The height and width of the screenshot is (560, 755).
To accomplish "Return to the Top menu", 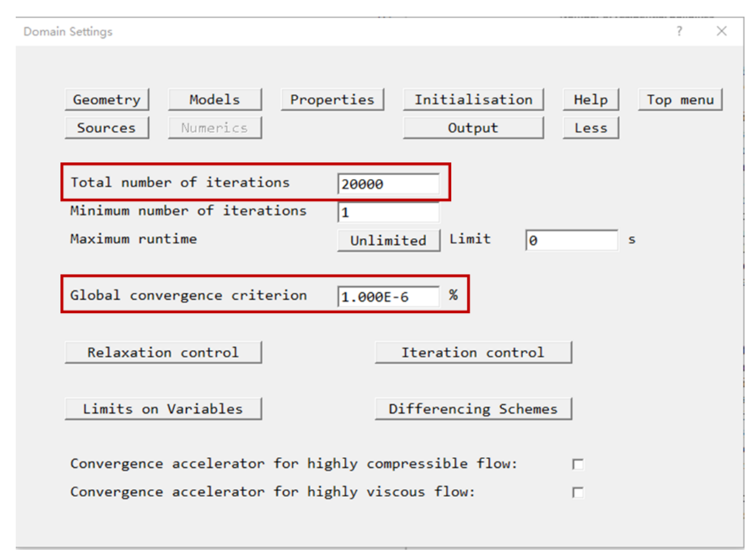I will [x=680, y=100].
